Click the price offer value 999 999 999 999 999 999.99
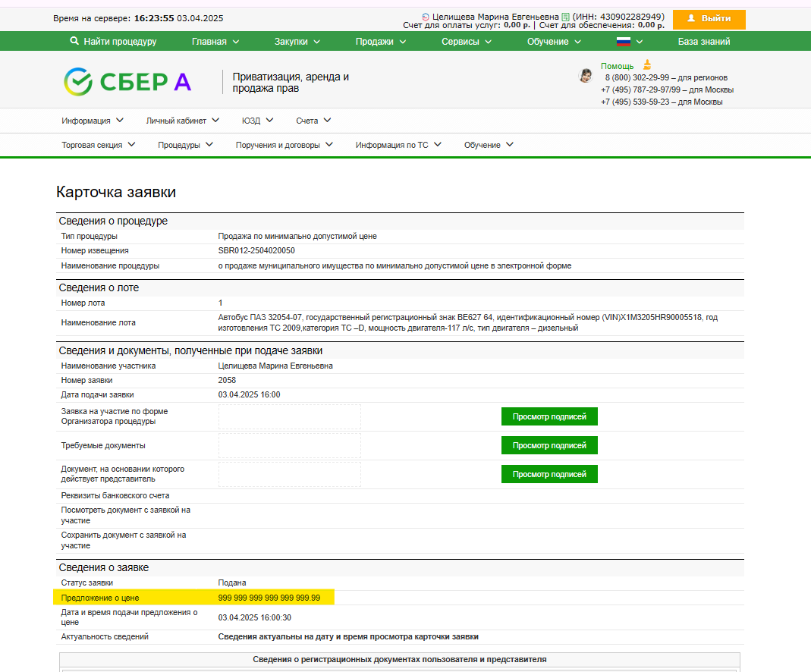Image resolution: width=811 pixels, height=672 pixels. (x=269, y=598)
